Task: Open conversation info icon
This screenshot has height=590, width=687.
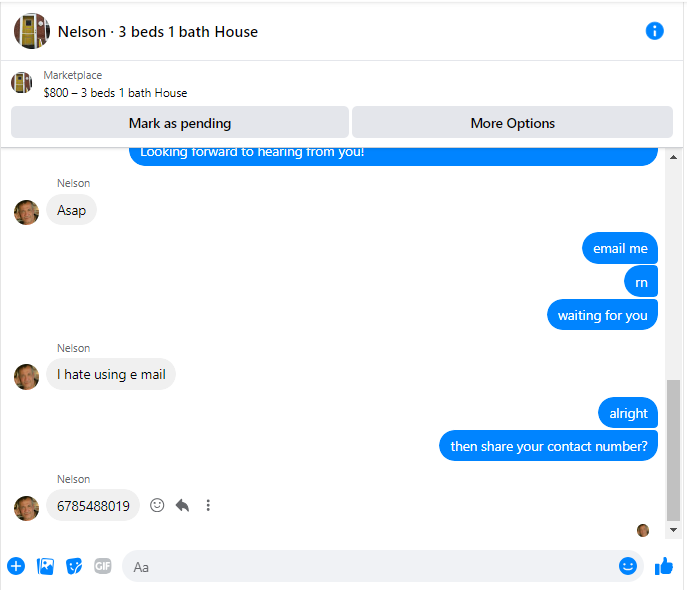Action: click(x=654, y=31)
